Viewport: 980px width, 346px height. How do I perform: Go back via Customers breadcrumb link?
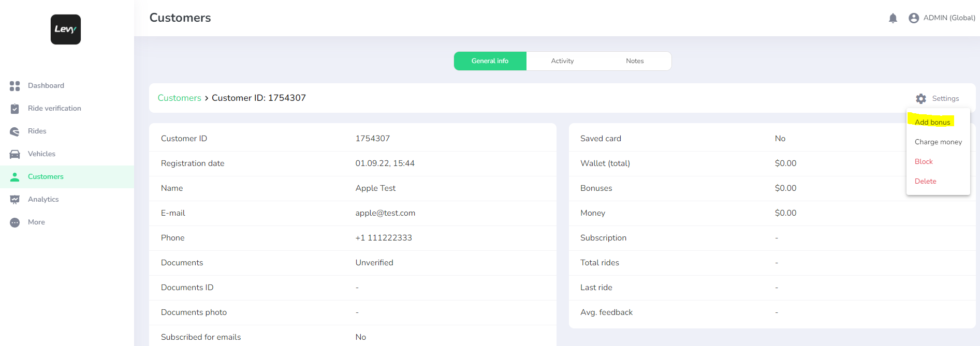tap(179, 98)
